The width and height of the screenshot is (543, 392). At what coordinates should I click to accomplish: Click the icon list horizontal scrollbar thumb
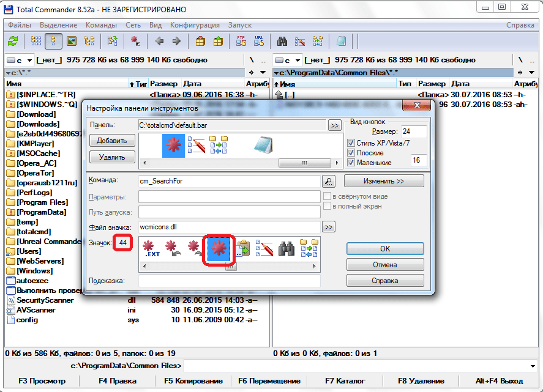click(231, 267)
